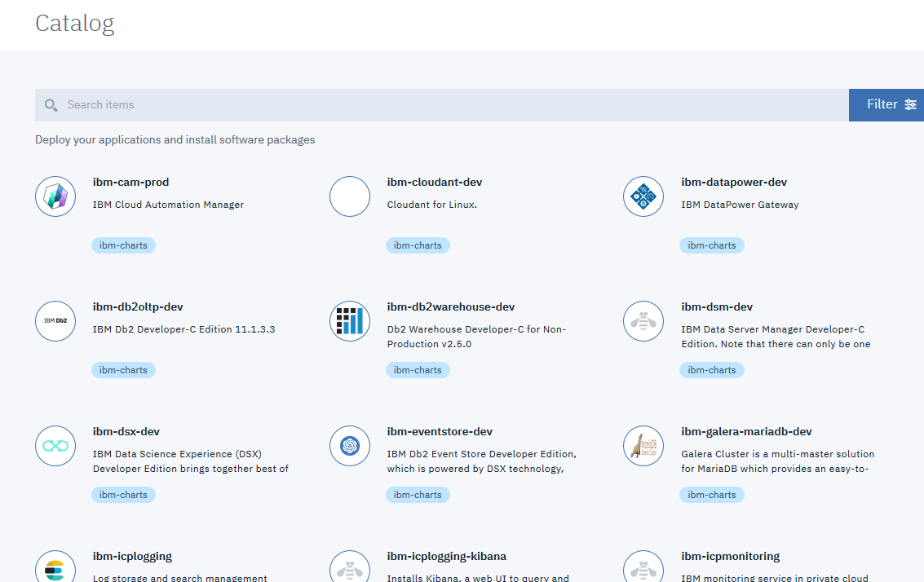Open ibm-cloudant-dev chart title
Viewport: 924px width, 582px height.
pyautogui.click(x=435, y=182)
